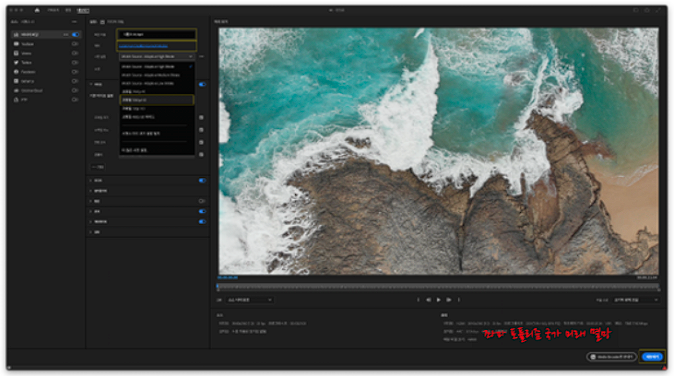This screenshot has height=378, width=674.
Task: Expand the Metadata section
Action: coord(91,221)
